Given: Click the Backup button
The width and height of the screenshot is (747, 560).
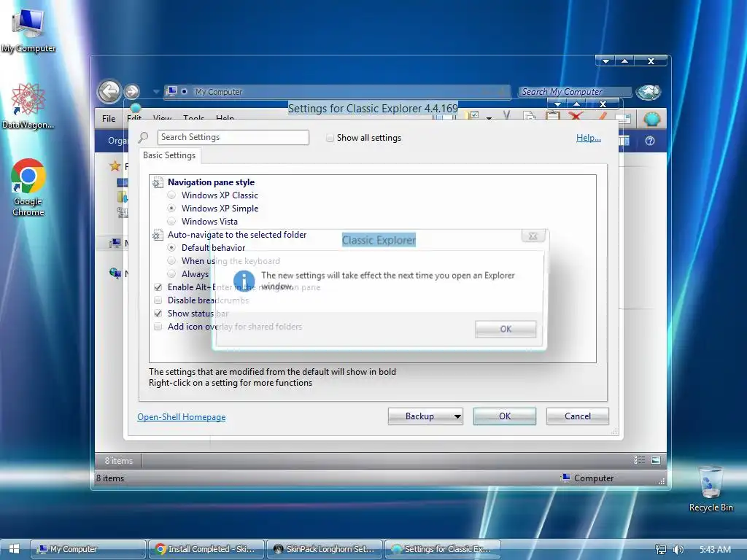Looking at the screenshot, I should point(419,416).
